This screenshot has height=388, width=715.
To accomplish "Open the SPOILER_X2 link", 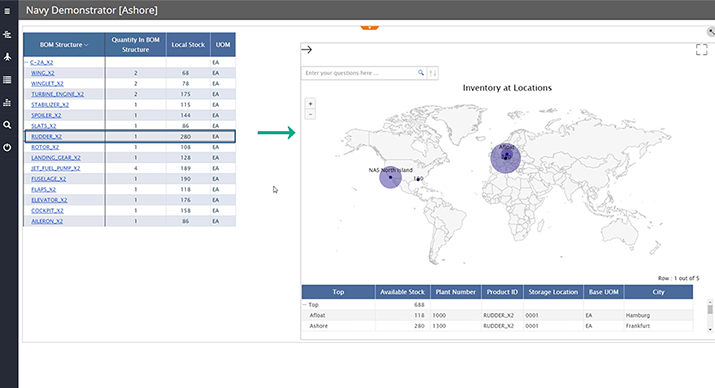I will pyautogui.click(x=46, y=115).
